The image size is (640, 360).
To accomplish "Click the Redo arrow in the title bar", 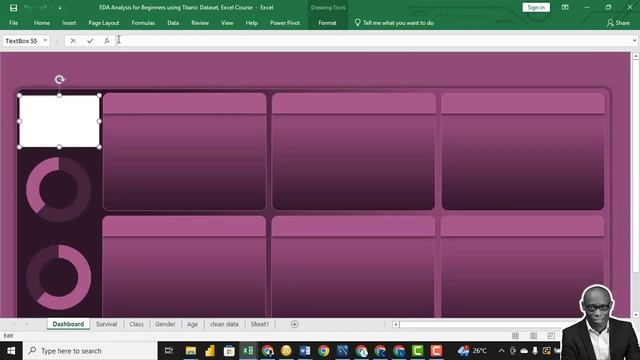I will pos(43,8).
